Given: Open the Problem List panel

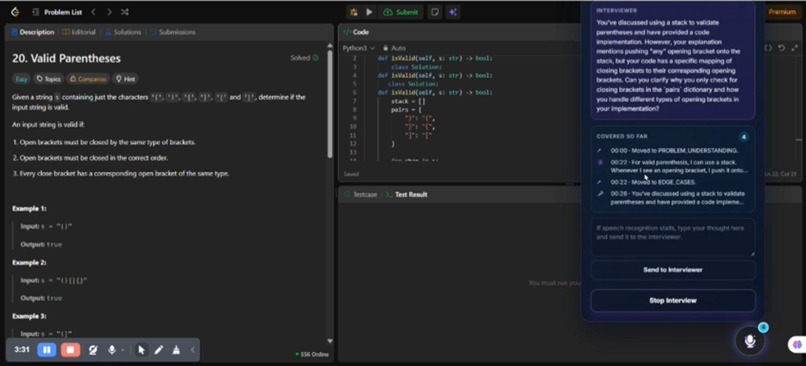Looking at the screenshot, I should pyautogui.click(x=58, y=12).
